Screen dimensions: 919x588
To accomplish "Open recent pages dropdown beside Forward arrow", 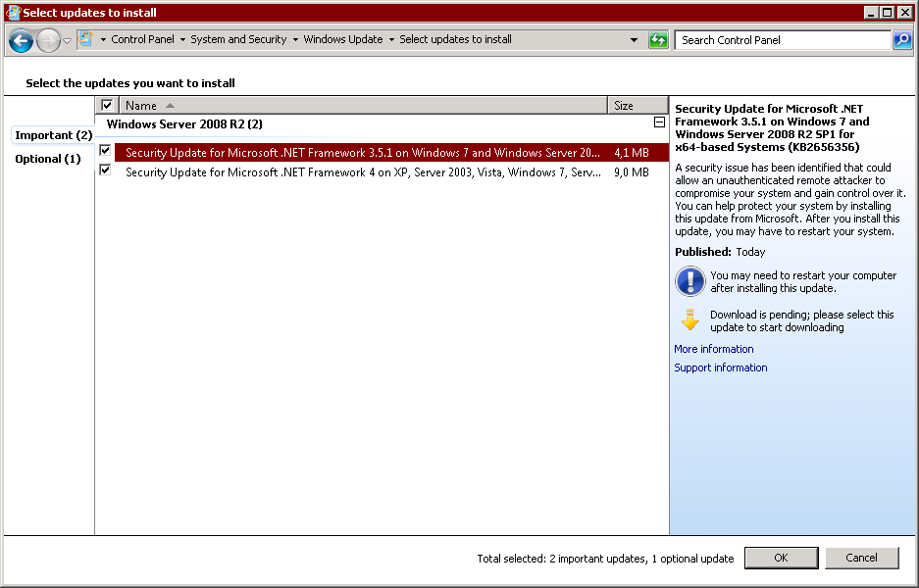I will pos(68,41).
